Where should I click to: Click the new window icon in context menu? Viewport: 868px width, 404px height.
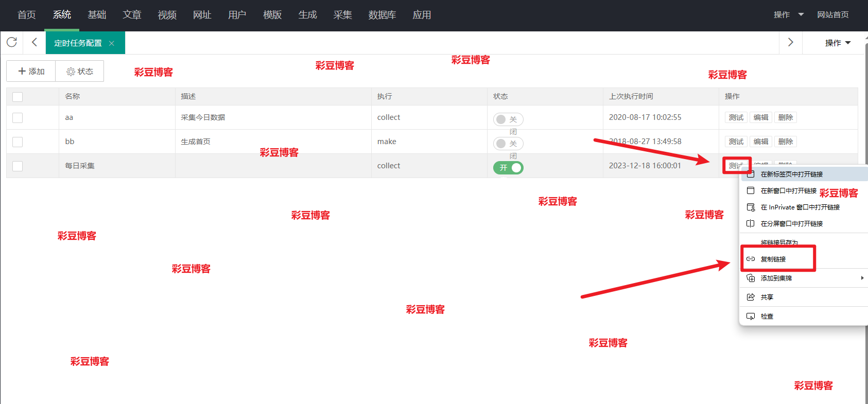click(751, 190)
